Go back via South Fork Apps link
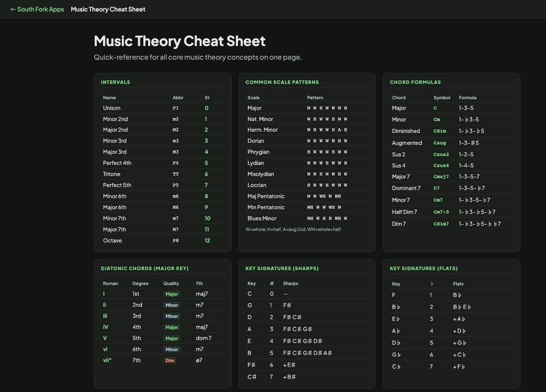Screen dimensions: 546x392 point(37,9)
